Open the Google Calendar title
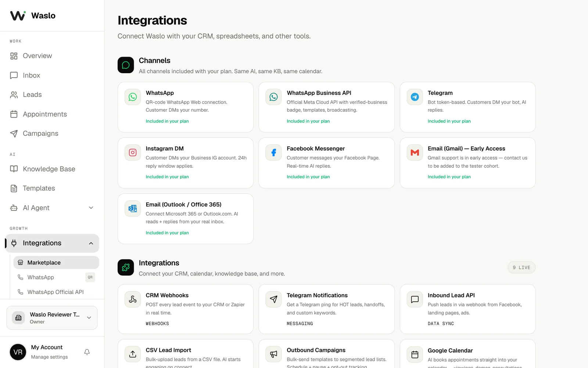 coord(450,351)
